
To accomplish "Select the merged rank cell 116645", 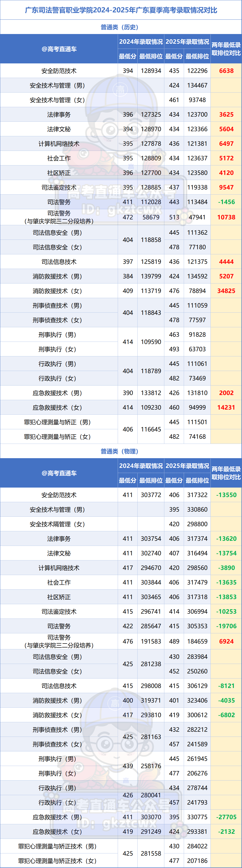I will tap(151, 429).
